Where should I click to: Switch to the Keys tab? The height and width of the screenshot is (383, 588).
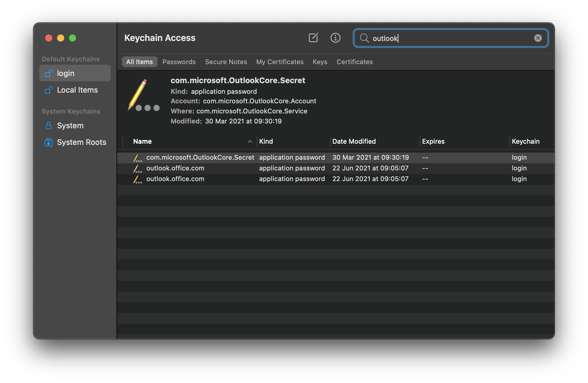coord(320,62)
